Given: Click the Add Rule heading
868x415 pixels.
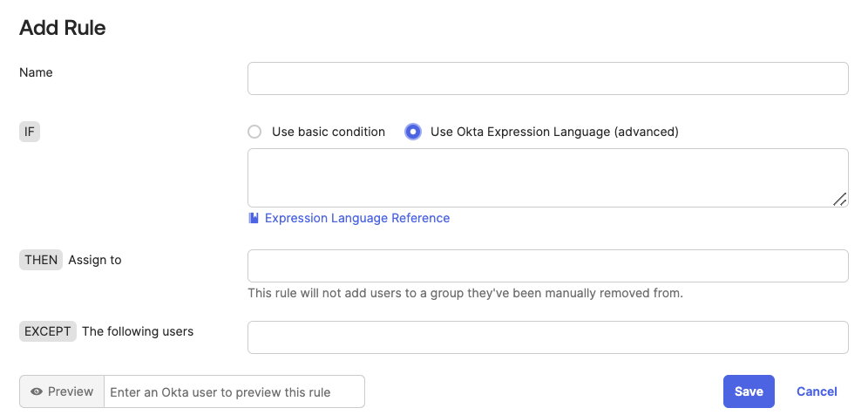Looking at the screenshot, I should (x=63, y=28).
